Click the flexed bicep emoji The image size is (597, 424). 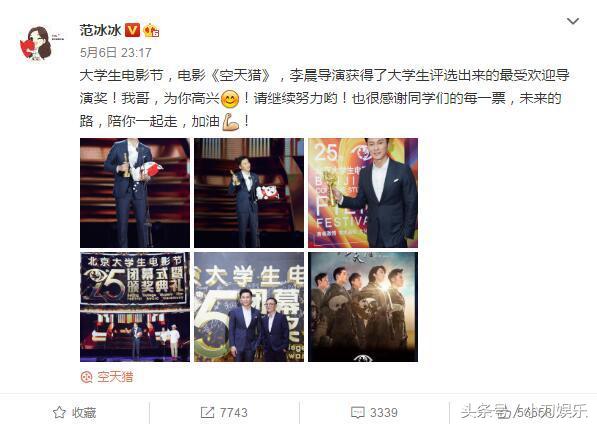click(x=230, y=122)
